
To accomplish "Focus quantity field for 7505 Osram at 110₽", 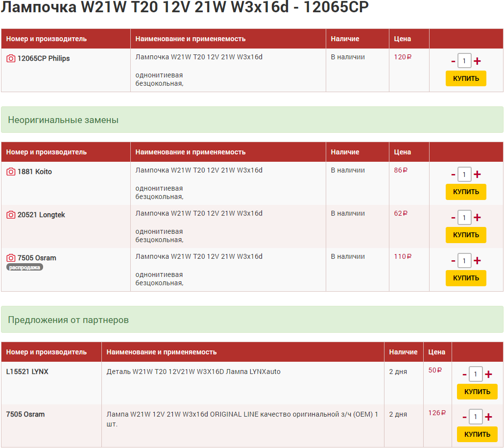I will pyautogui.click(x=464, y=260).
